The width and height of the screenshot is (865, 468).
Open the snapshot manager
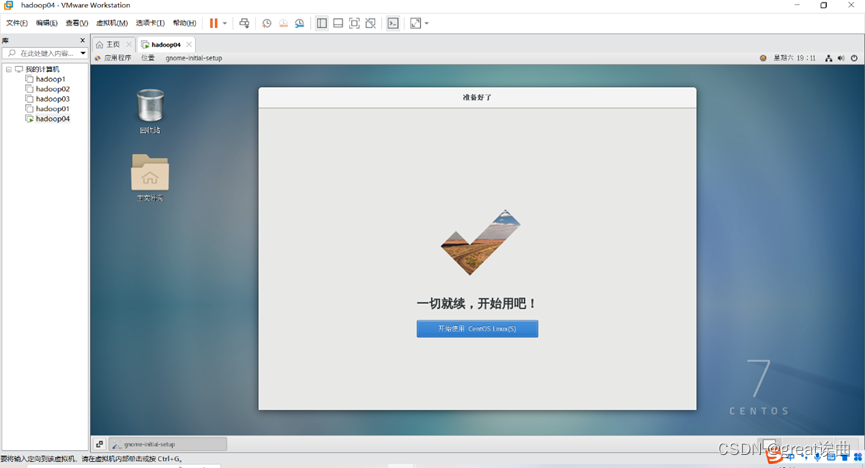300,23
